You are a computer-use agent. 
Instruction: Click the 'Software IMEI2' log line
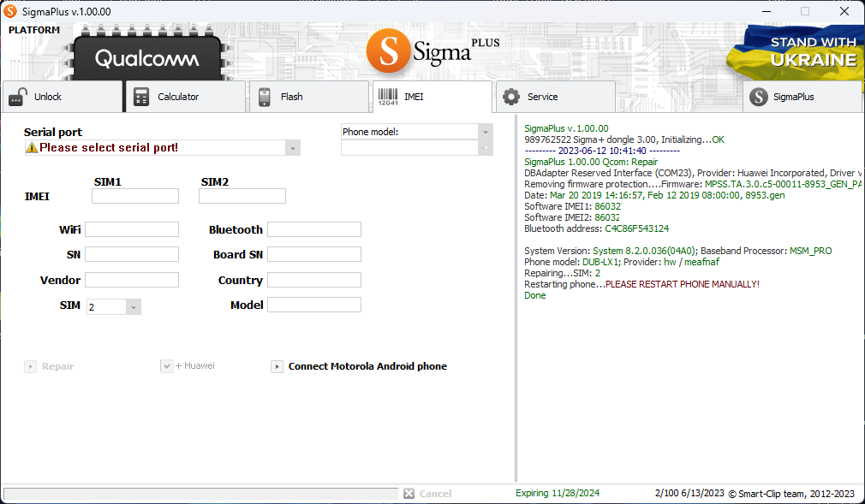point(573,217)
